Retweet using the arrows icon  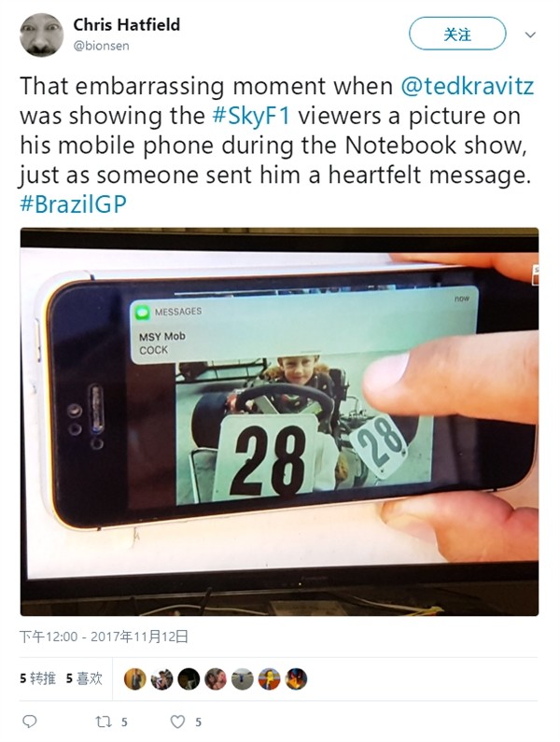point(104,721)
